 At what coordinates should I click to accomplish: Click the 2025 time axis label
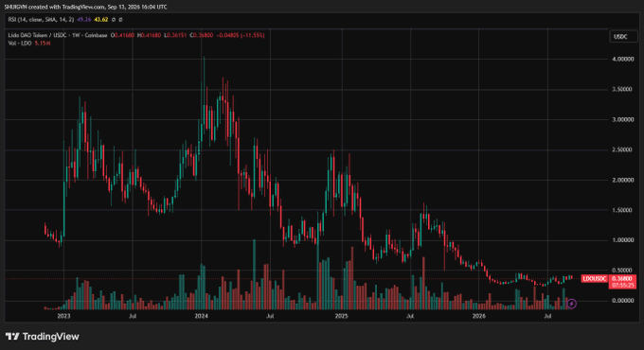click(x=342, y=316)
